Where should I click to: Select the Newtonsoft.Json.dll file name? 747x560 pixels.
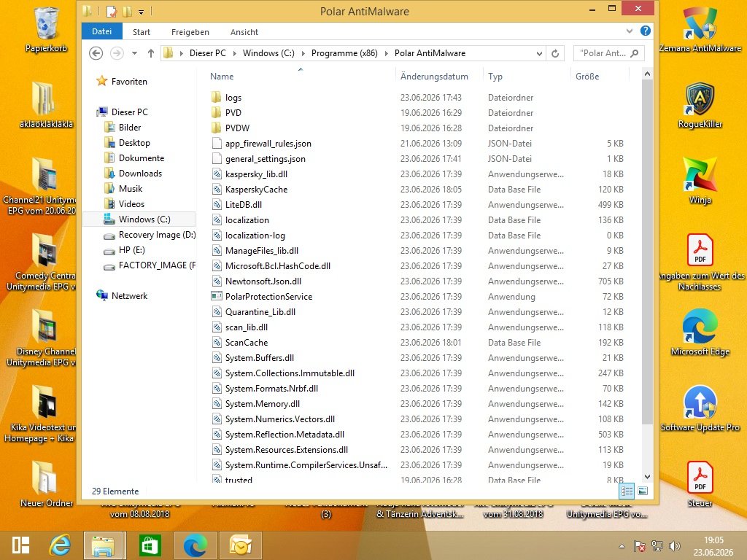pyautogui.click(x=263, y=281)
